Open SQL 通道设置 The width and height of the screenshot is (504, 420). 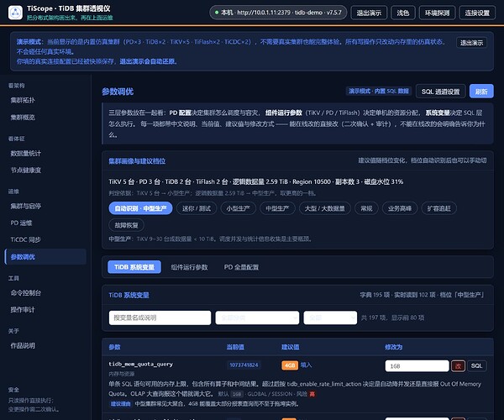[x=440, y=92]
